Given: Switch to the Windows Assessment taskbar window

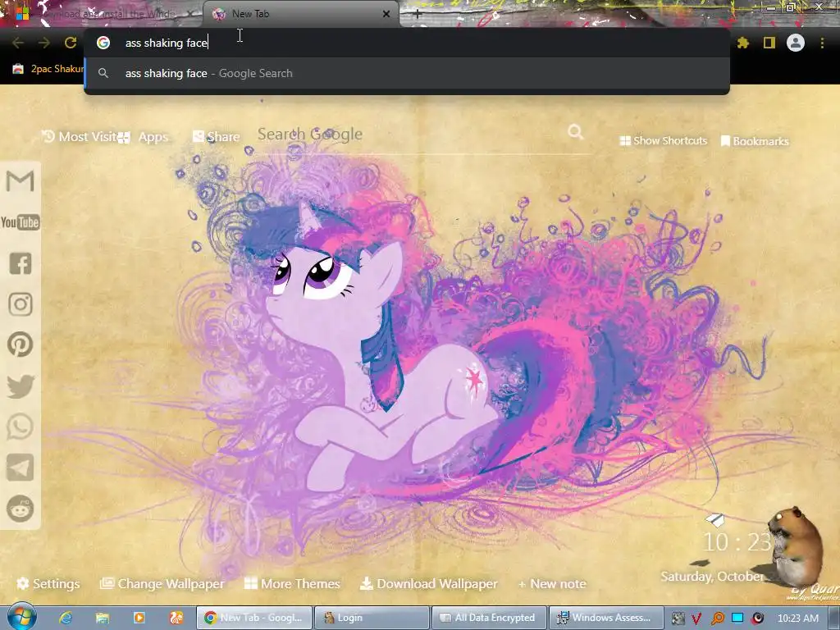Looking at the screenshot, I should (x=606, y=618).
